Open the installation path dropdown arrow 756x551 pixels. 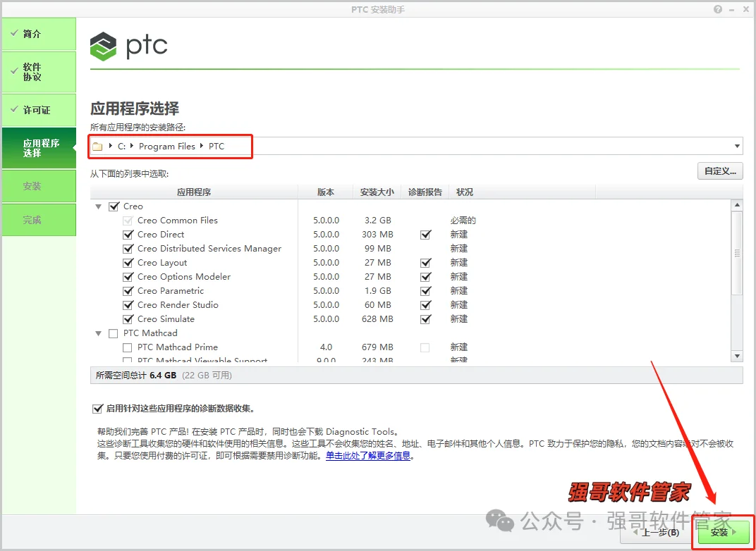pos(737,146)
